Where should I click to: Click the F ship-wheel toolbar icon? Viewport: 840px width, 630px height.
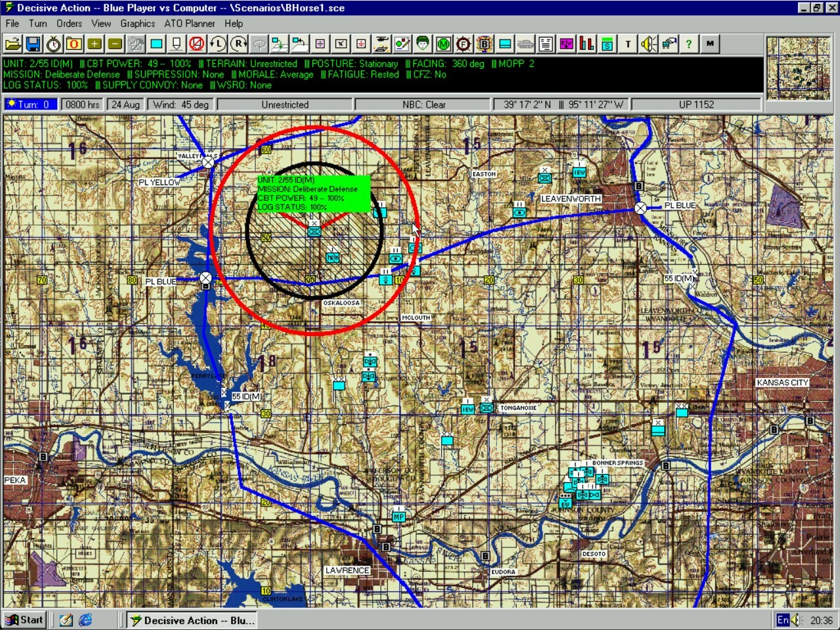coord(463,44)
